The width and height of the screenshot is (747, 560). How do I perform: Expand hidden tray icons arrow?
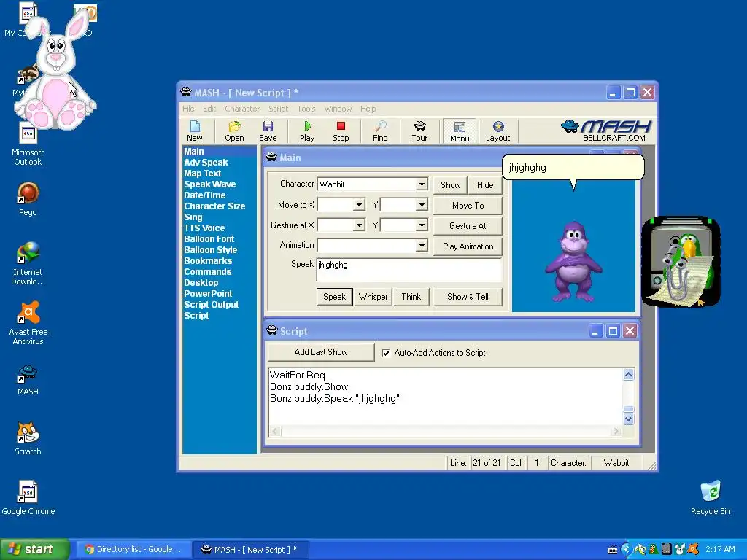626,550
